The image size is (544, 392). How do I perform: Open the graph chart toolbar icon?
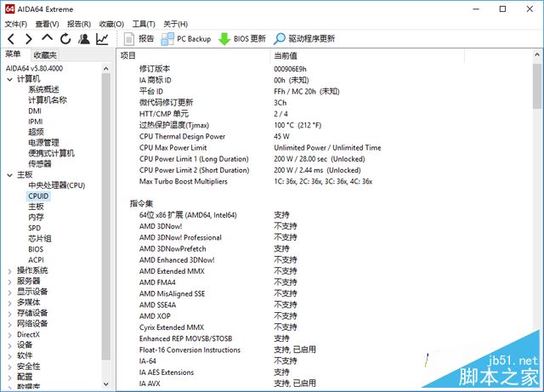(102, 38)
